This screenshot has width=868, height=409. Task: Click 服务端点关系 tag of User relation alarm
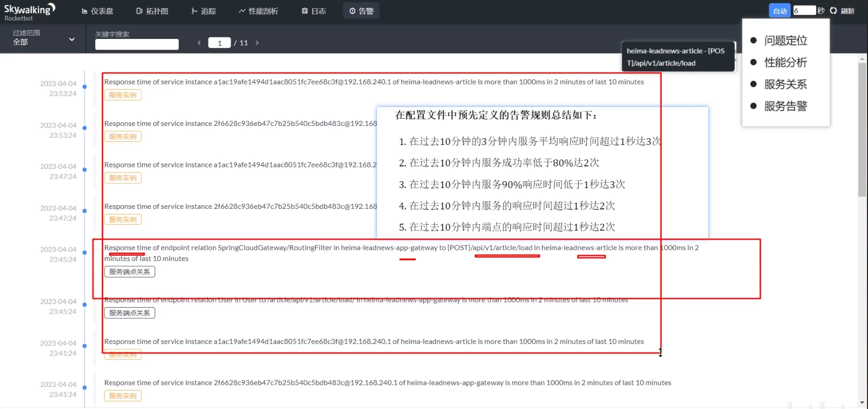(130, 313)
